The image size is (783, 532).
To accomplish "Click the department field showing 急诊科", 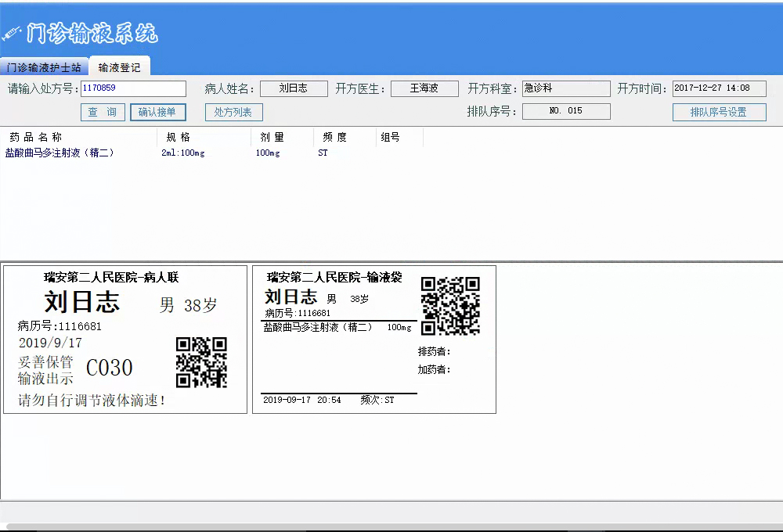I will click(x=565, y=88).
